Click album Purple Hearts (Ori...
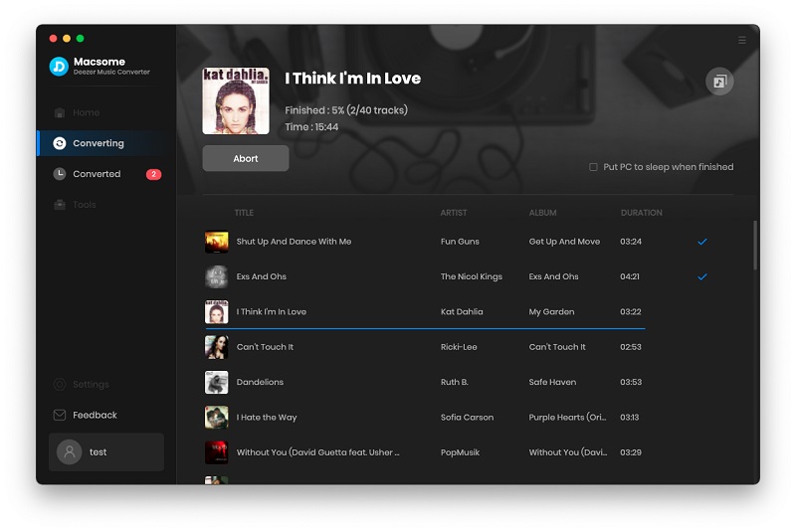796x532 pixels. click(x=567, y=418)
